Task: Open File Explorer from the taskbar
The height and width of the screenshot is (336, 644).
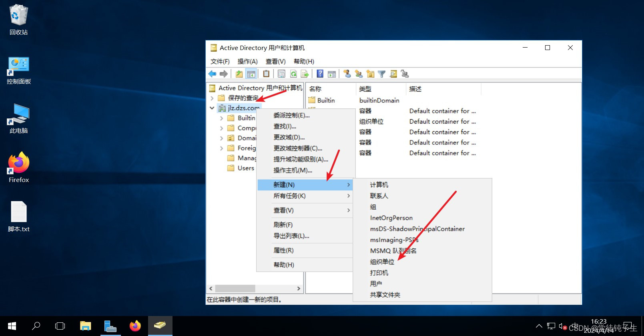Action: [85, 326]
